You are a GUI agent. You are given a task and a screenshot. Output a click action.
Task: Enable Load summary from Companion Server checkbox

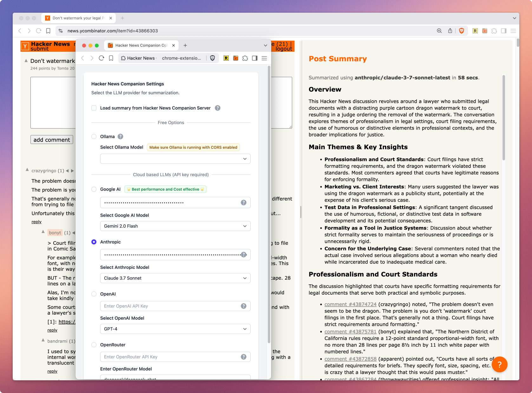(94, 108)
